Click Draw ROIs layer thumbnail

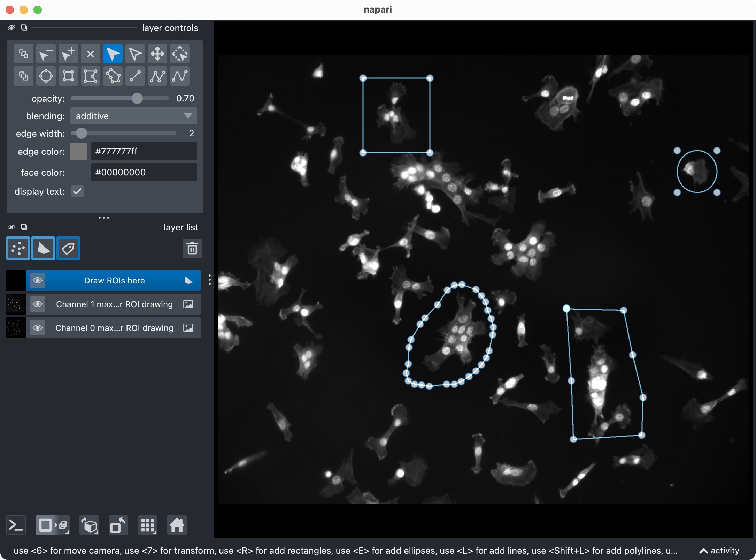(x=16, y=280)
